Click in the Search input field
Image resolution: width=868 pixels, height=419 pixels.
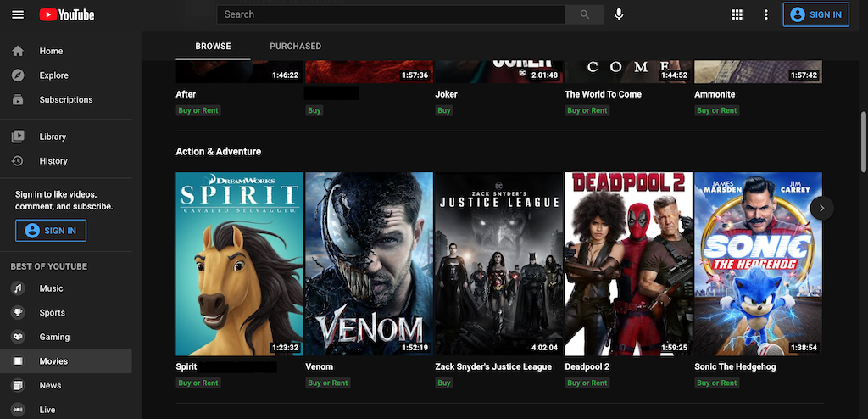click(391, 14)
